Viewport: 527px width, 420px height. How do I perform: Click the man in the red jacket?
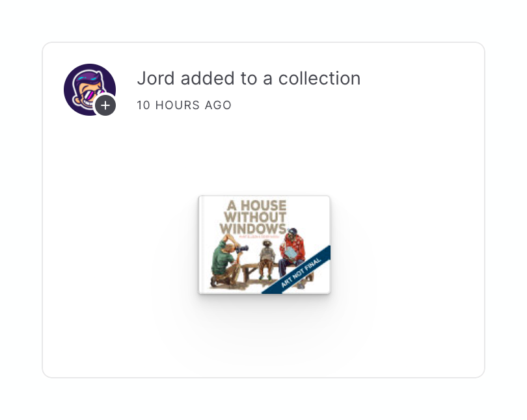(293, 257)
